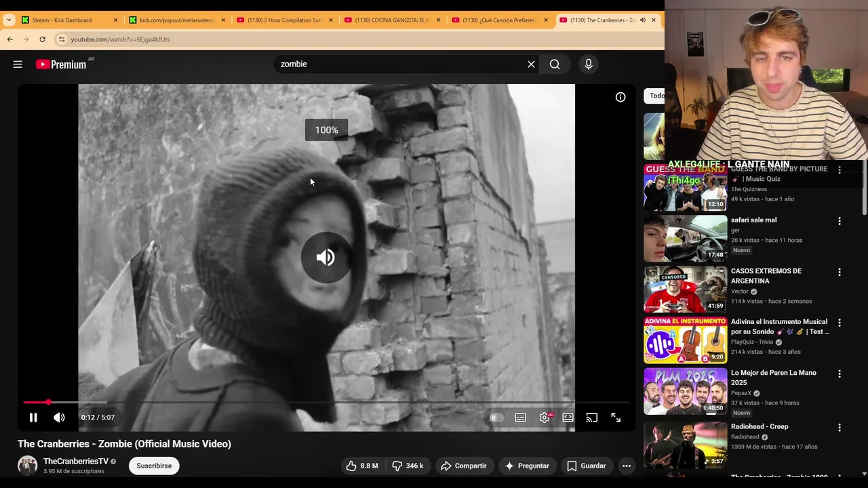Open the PepazX channel name
Screen dimensions: 868x488
(741, 393)
